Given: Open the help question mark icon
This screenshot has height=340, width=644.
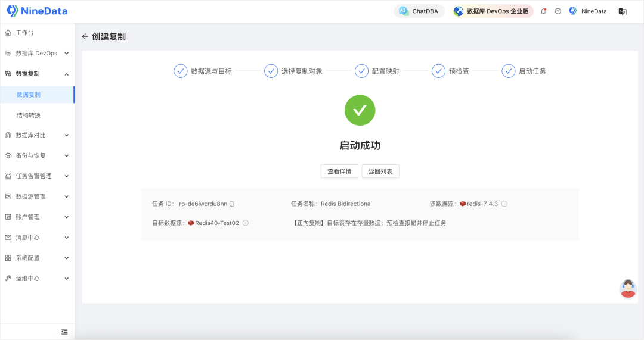Looking at the screenshot, I should click(x=558, y=11).
